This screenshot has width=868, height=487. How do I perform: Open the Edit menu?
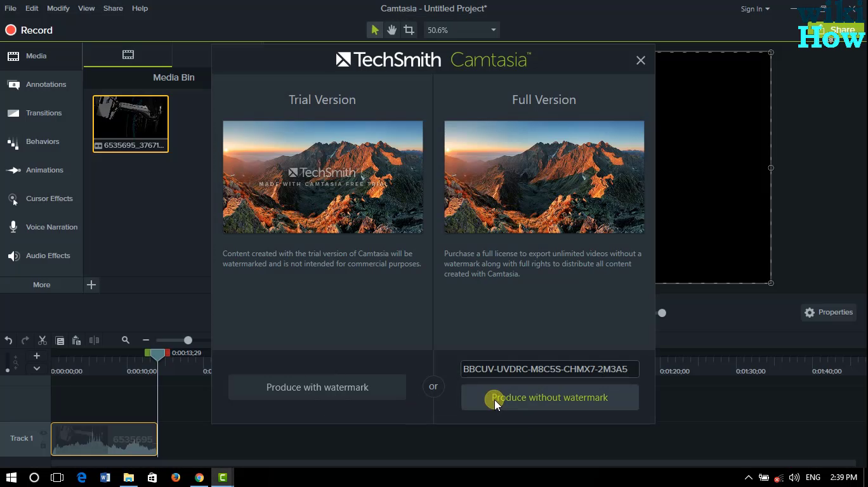32,8
